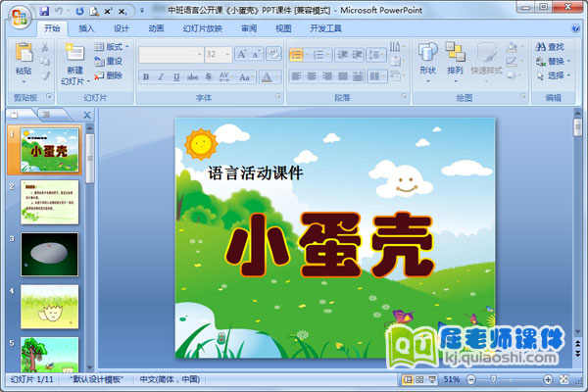
Task: Select the Format Painter brush
Action: [x=45, y=75]
